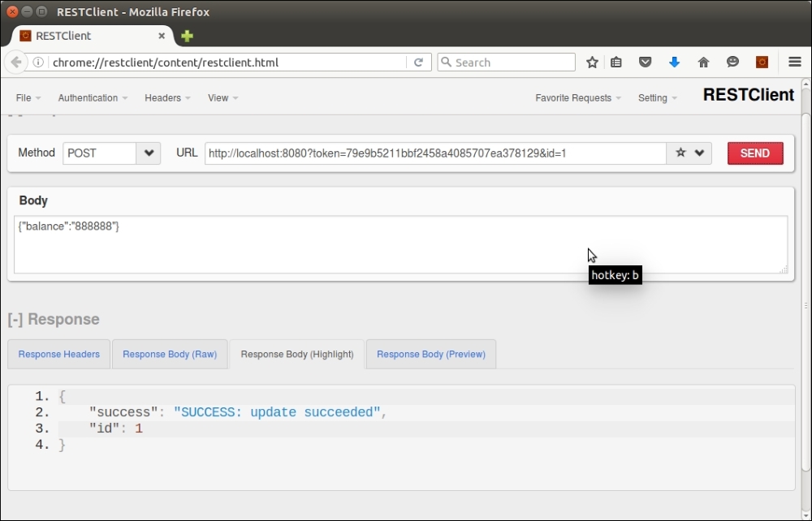The width and height of the screenshot is (812, 521).
Task: Click the Pocket icon in toolbar
Action: coord(645,62)
